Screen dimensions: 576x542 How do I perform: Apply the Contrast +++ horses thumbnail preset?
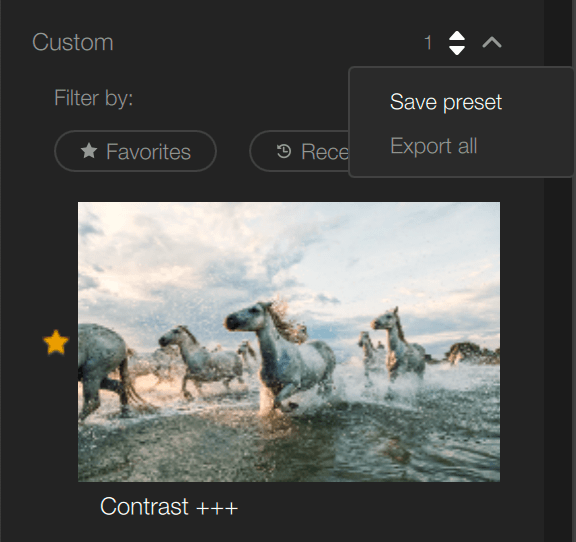(289, 342)
